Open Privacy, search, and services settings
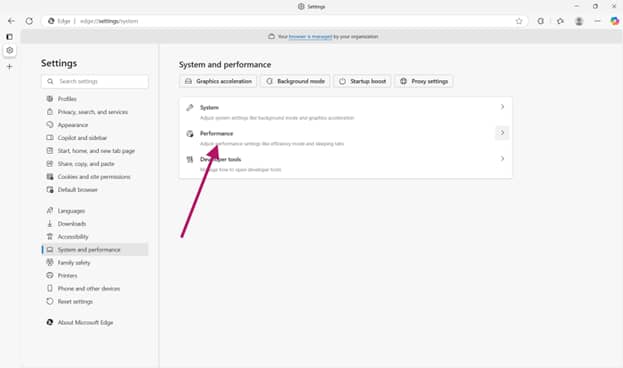 click(95, 112)
